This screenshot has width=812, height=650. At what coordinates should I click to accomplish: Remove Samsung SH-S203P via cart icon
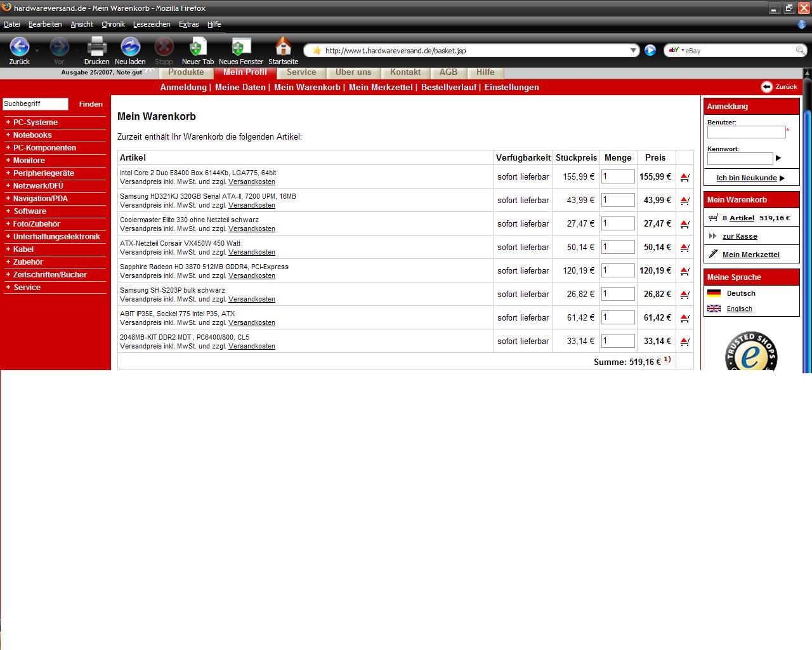click(684, 295)
